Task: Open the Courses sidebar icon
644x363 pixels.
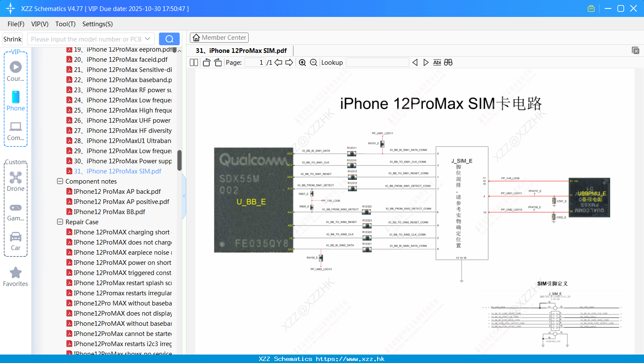Action: pos(16,71)
